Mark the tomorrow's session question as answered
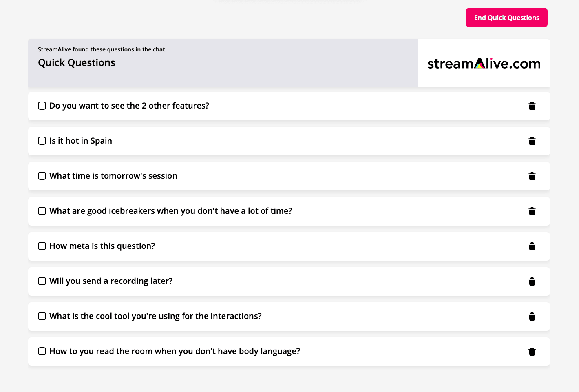This screenshot has width=579, height=392. tap(42, 176)
